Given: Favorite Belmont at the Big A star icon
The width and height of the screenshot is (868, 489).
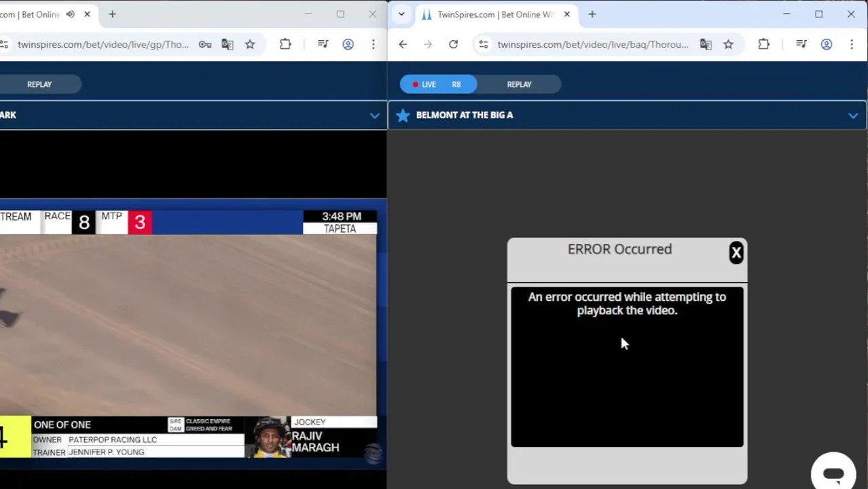Looking at the screenshot, I should (x=403, y=115).
